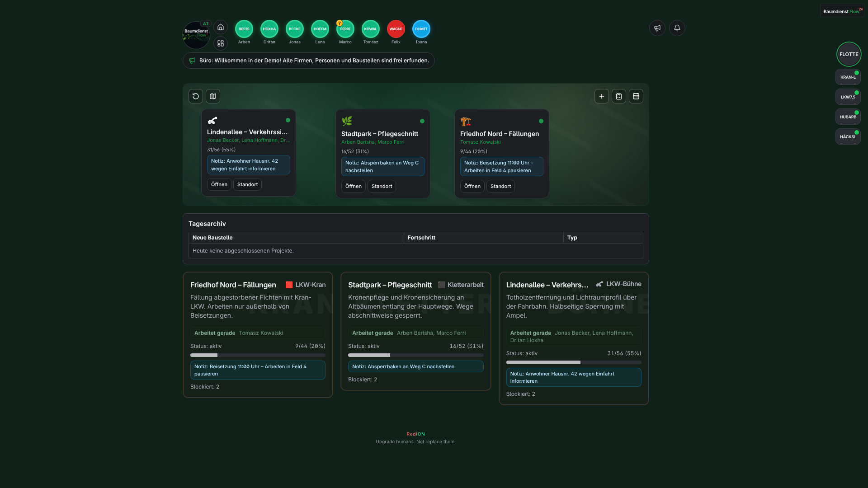868x488 pixels.
Task: Add a new project with plus icon
Action: click(602, 96)
